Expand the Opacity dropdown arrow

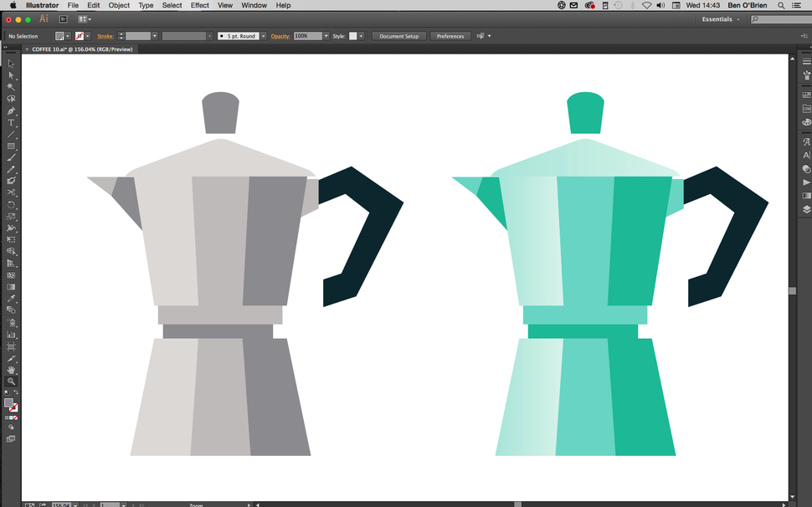(325, 36)
